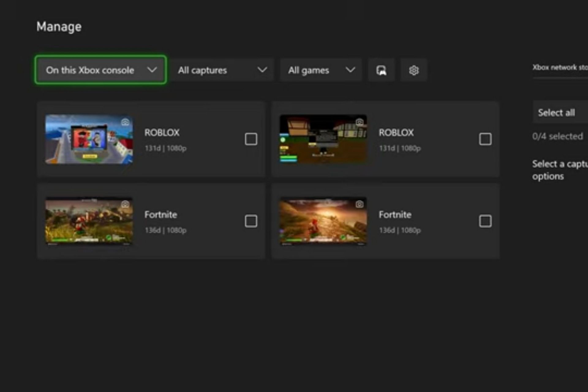Click camera icon on first Fortnite thumbnail

point(125,204)
